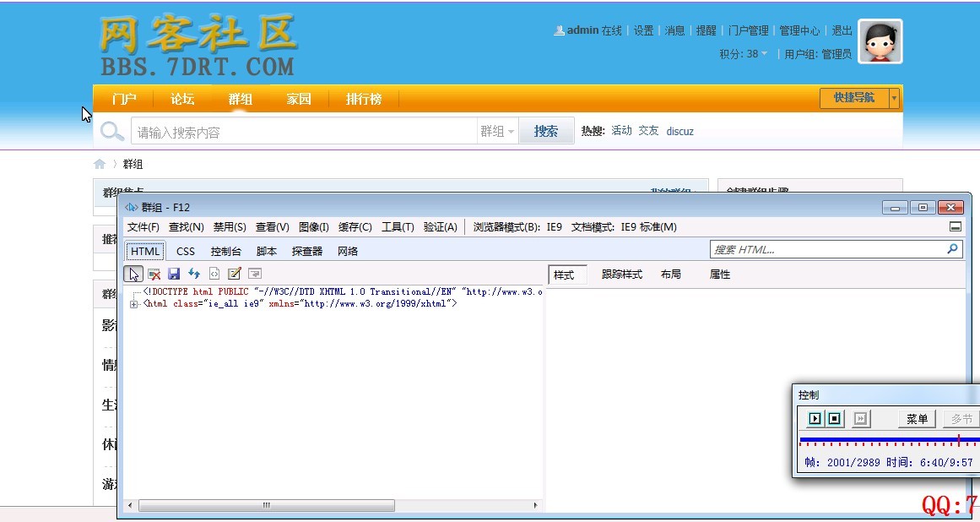Click the 菜单 button in 控制 window
Viewport: 980px width, 522px height.
tap(917, 419)
